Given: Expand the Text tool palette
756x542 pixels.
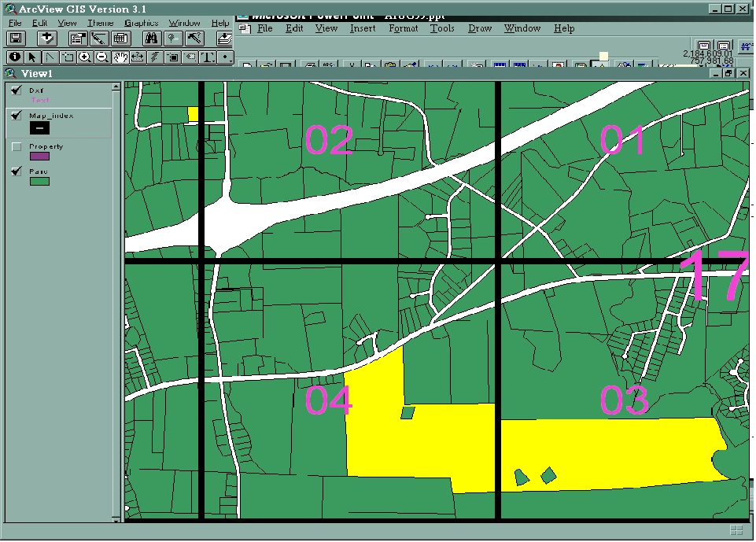Looking at the screenshot, I should [208, 57].
